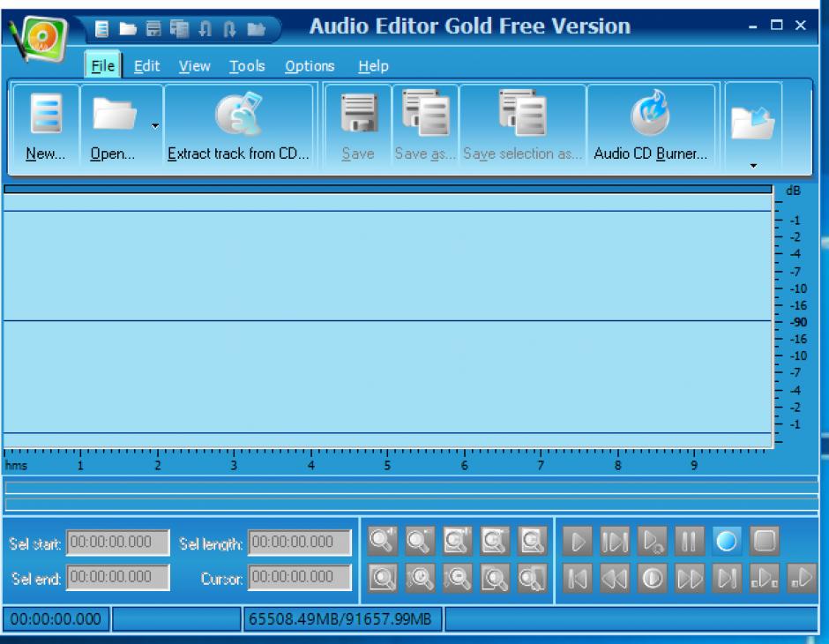Click second magnifier in the top zoom row
Viewport: 829px width, 644px height.
click(420, 541)
